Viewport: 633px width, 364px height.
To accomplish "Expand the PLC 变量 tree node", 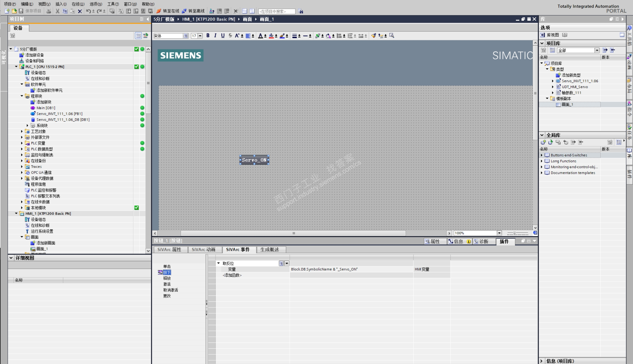I will pyautogui.click(x=22, y=143).
